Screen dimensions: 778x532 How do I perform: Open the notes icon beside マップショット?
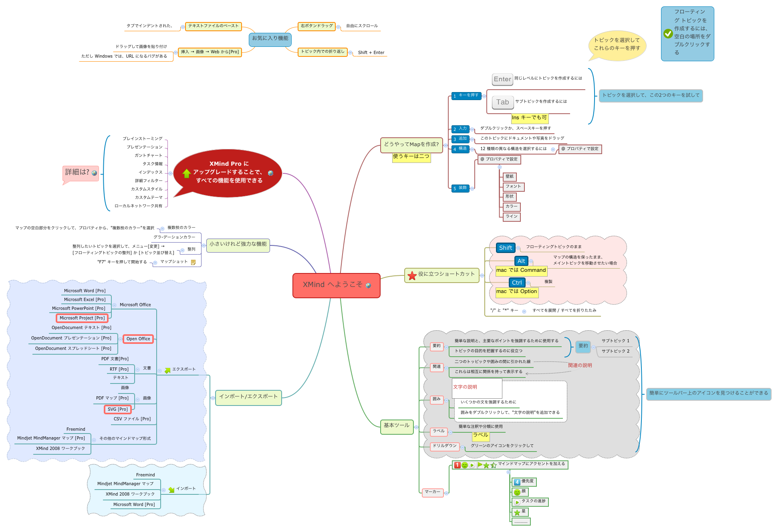point(193,262)
